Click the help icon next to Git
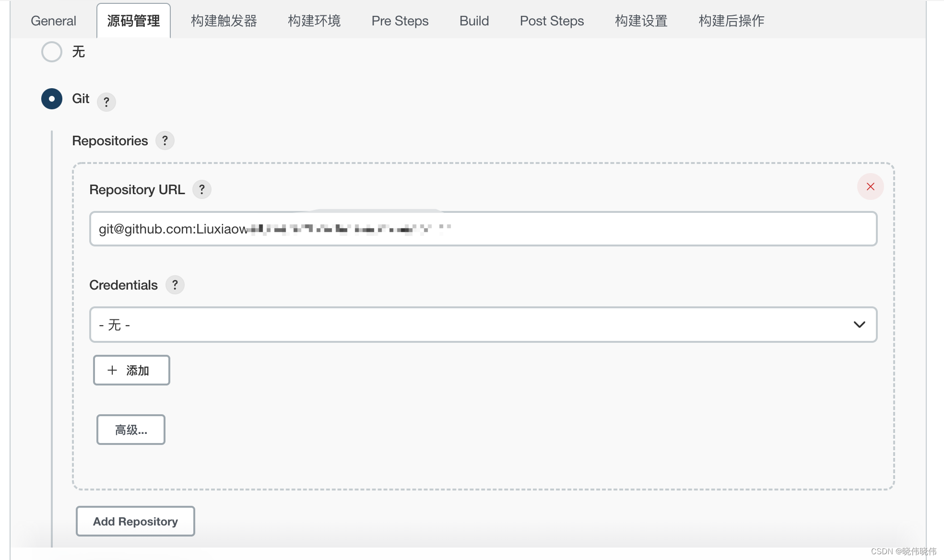944x560 pixels. click(106, 102)
